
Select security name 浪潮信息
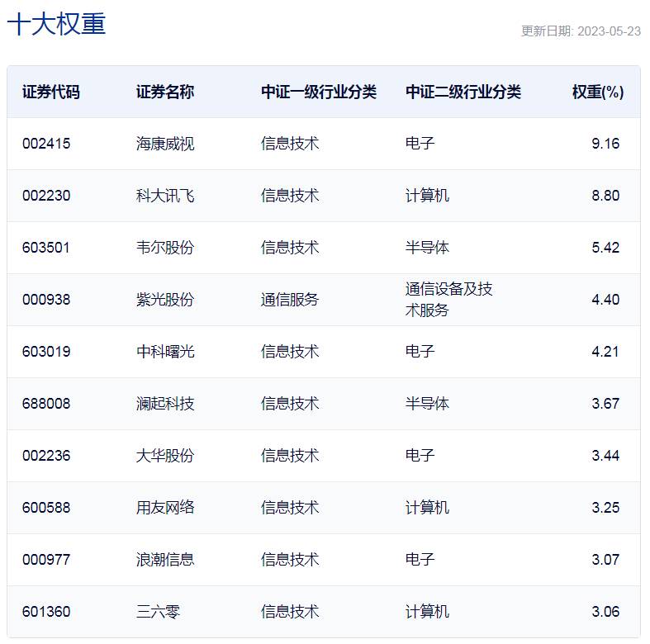[165, 560]
